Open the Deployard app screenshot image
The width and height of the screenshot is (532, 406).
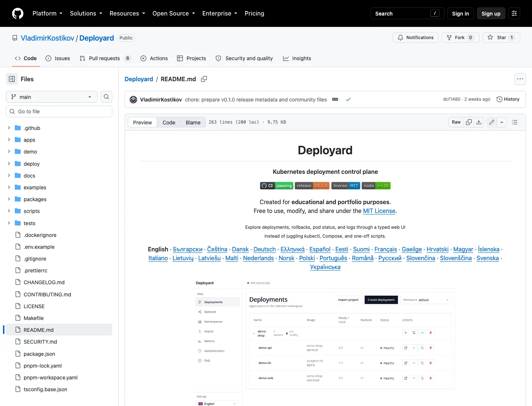(325, 341)
